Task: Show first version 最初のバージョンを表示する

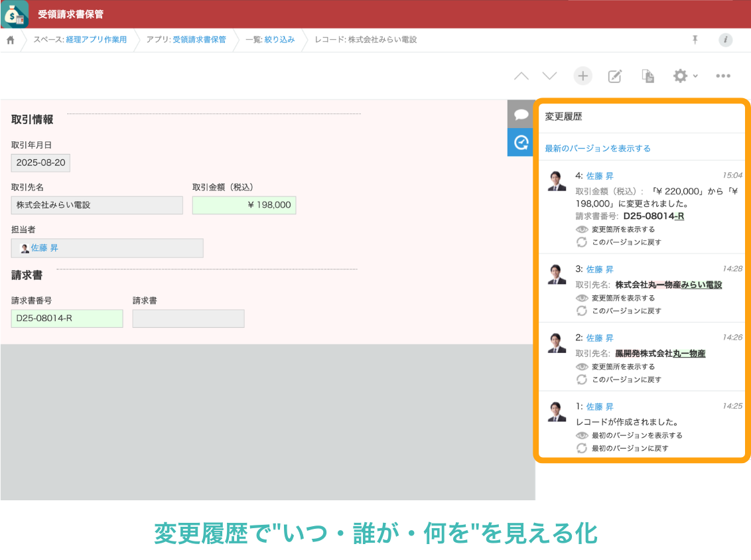Action: pos(630,435)
